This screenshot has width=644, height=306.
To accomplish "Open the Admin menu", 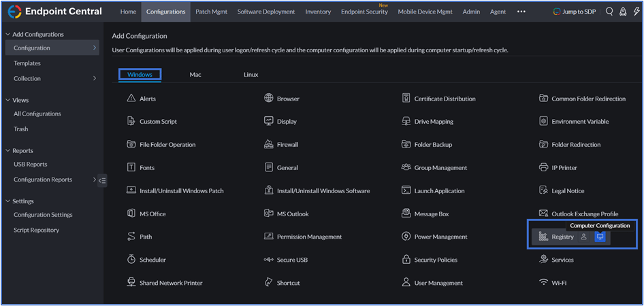I will coord(471,12).
